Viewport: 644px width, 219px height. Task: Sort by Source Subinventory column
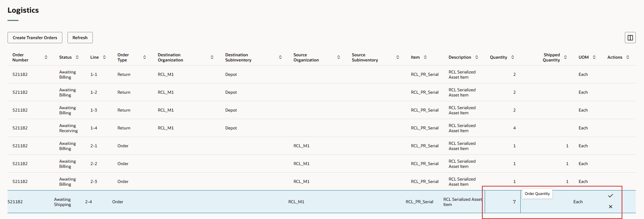tap(397, 57)
